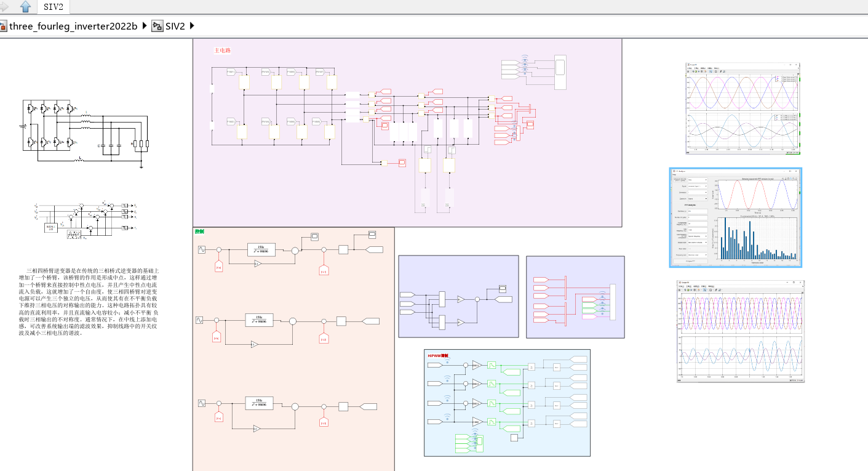Click the Up to Parent arrow icon
The image size is (868, 471).
click(x=25, y=7)
